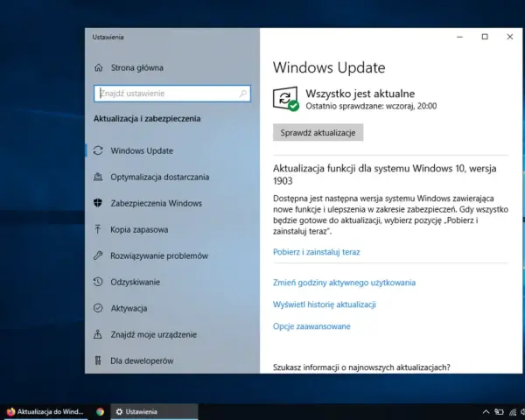Click the Pobierz i zainstaluj teraz link
The image size is (525, 420).
coord(317,252)
